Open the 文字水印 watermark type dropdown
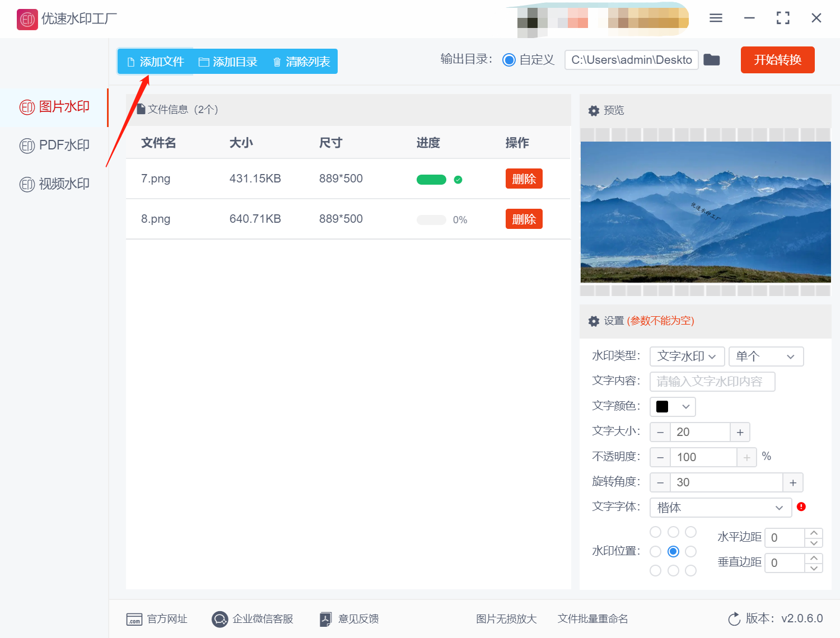The width and height of the screenshot is (840, 638). (x=687, y=356)
